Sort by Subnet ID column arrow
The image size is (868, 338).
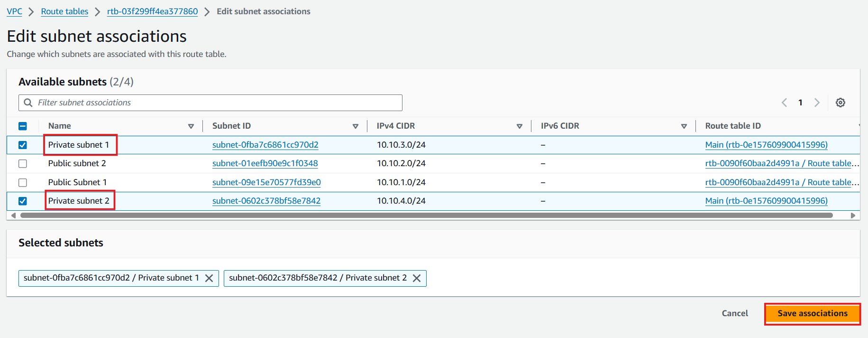coord(356,126)
